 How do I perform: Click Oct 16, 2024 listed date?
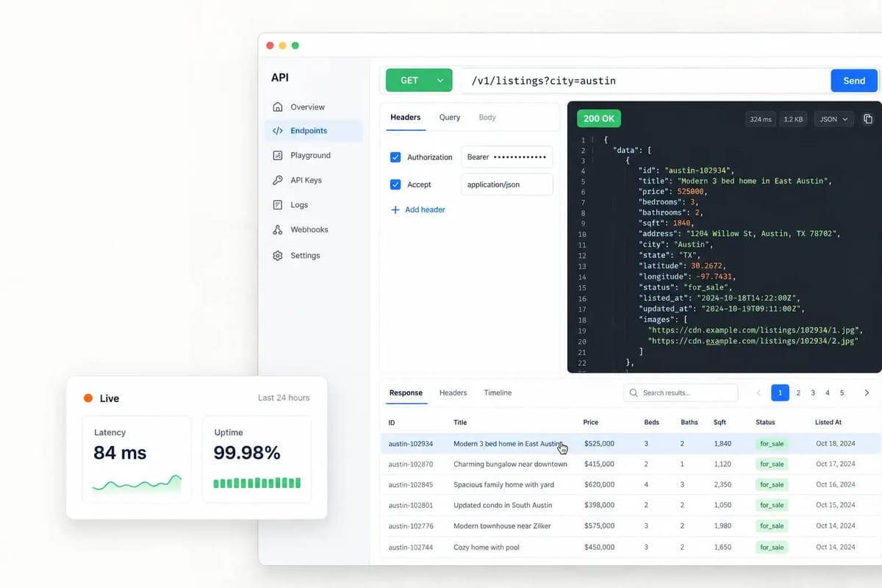tap(836, 484)
